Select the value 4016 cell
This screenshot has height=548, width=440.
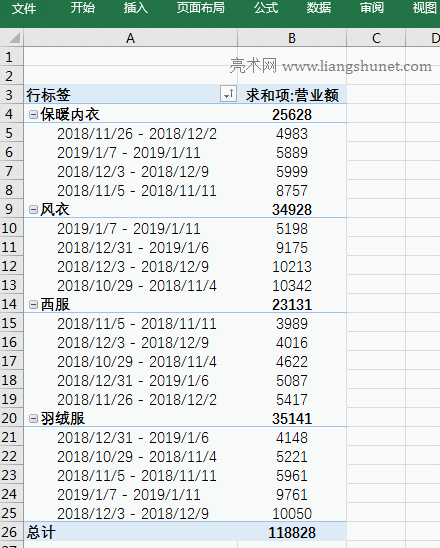(292, 342)
